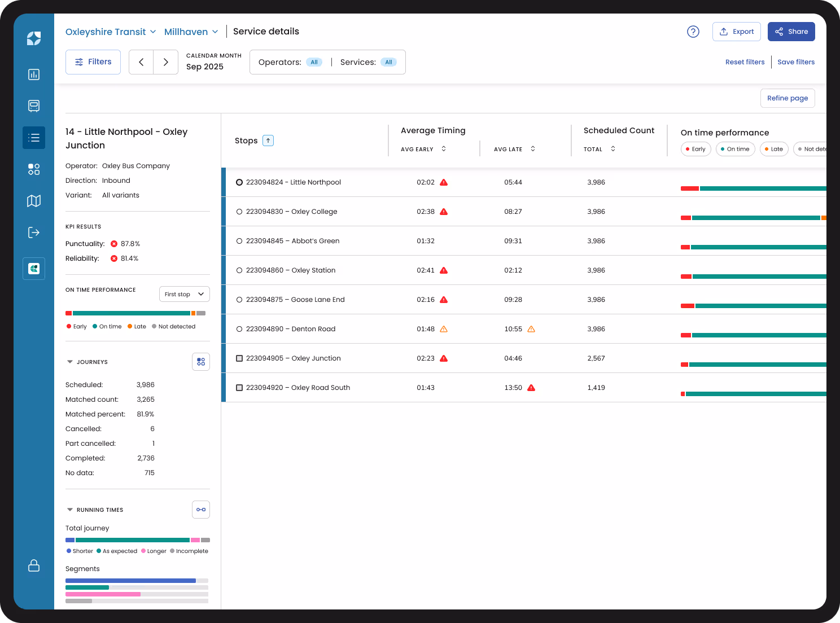Click the Export button
Image resolution: width=840 pixels, height=623 pixels.
(737, 32)
